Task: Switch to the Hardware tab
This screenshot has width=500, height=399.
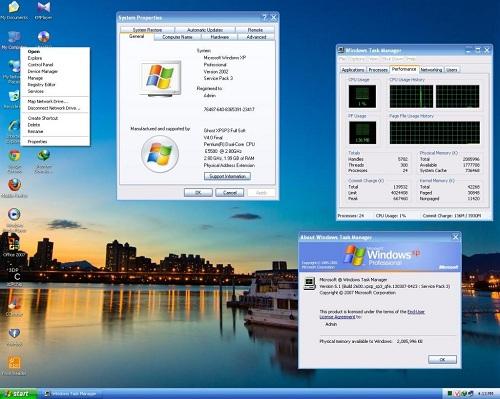Action: point(220,37)
